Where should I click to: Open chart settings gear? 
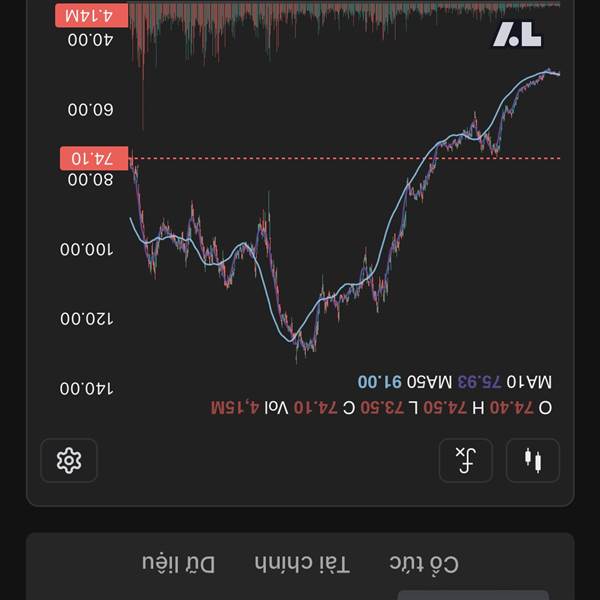[x=69, y=461]
